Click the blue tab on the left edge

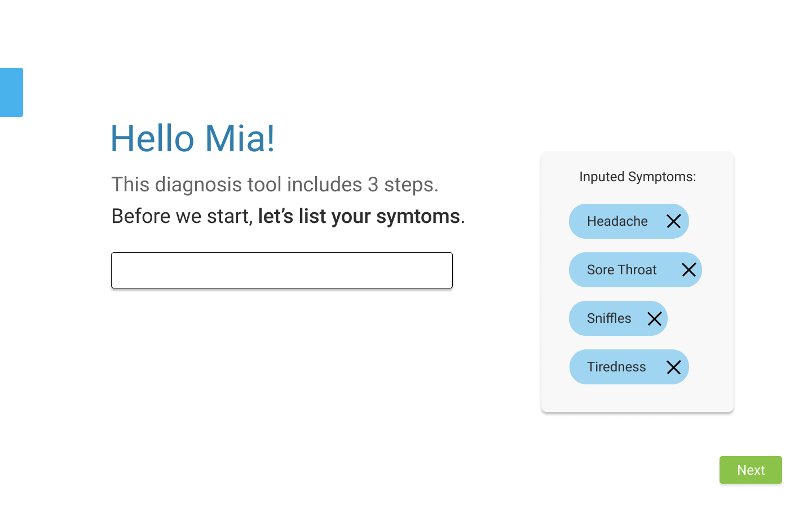(x=11, y=92)
